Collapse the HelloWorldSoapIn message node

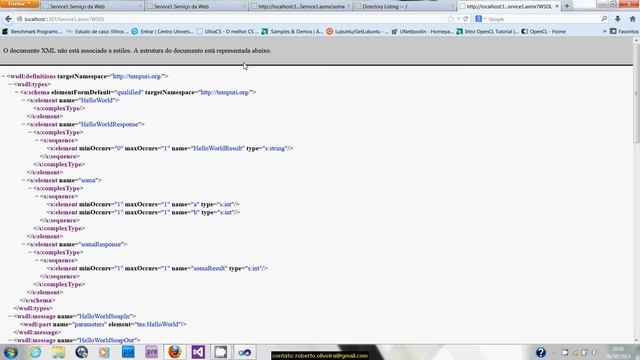(x=10, y=316)
